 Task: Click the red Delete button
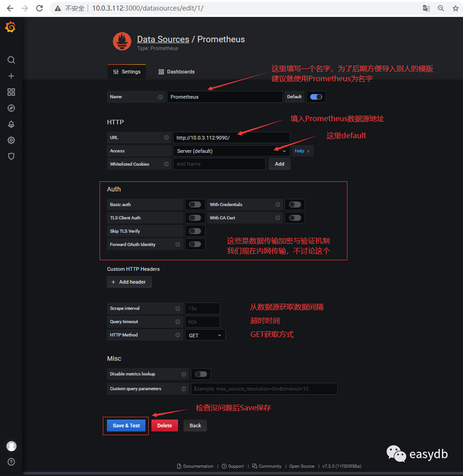164,426
